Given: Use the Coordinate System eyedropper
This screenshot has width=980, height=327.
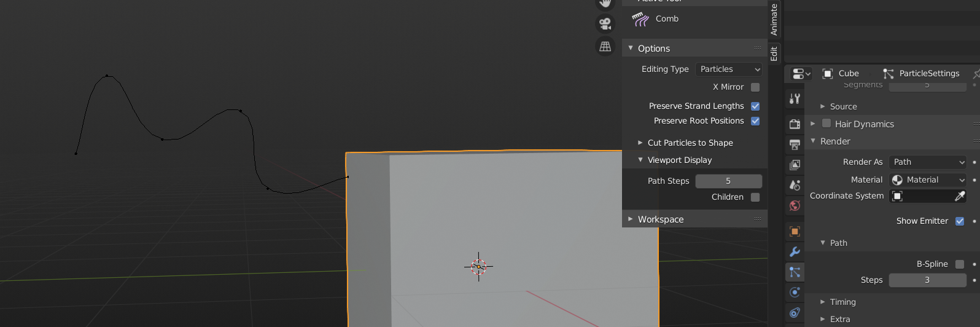Looking at the screenshot, I should click(x=960, y=196).
